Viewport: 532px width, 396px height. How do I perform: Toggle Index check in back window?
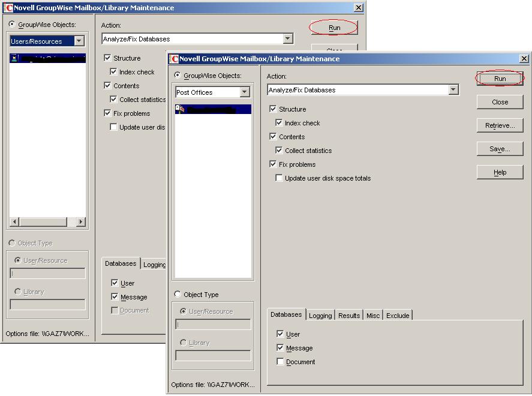pyautogui.click(x=113, y=72)
